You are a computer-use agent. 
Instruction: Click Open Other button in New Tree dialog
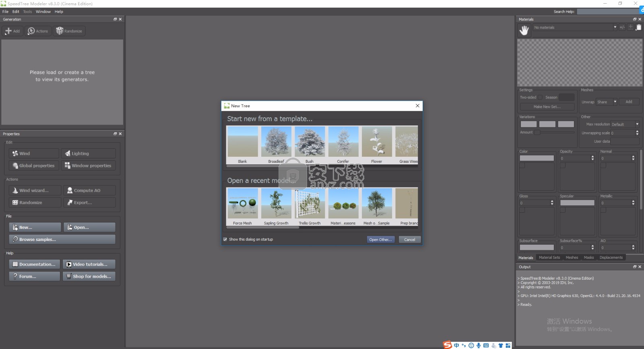(380, 239)
